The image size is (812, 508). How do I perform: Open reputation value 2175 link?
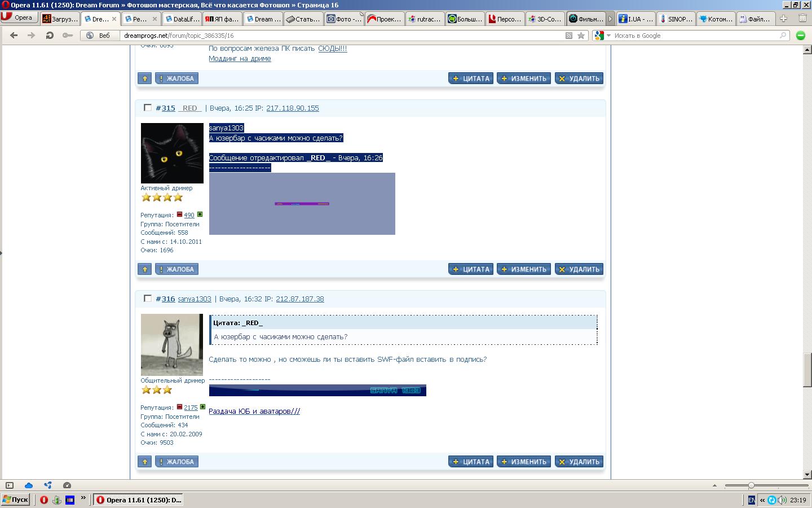tap(191, 408)
